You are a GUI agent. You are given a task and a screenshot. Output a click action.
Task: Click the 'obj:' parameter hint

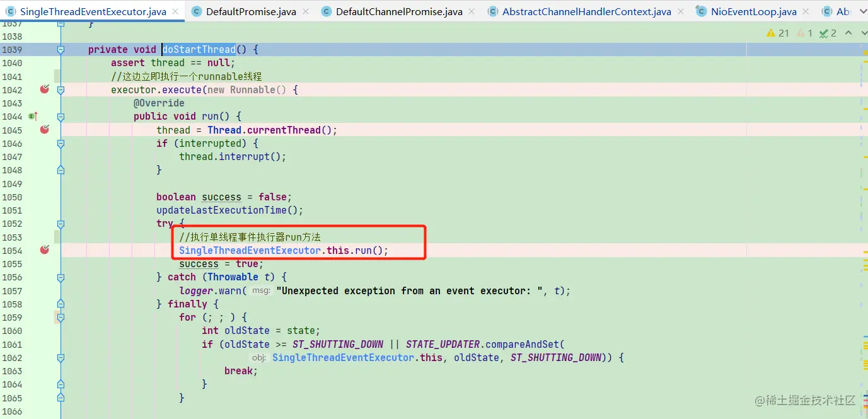pyautogui.click(x=259, y=358)
